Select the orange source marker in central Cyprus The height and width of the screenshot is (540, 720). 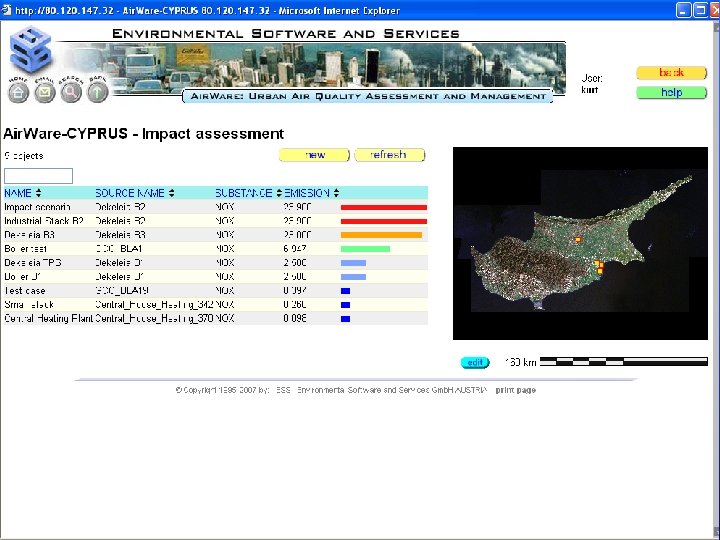[x=578, y=239]
